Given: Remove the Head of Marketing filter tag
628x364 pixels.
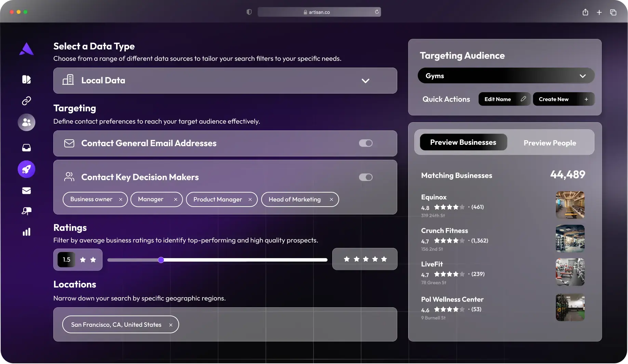Looking at the screenshot, I should [331, 199].
